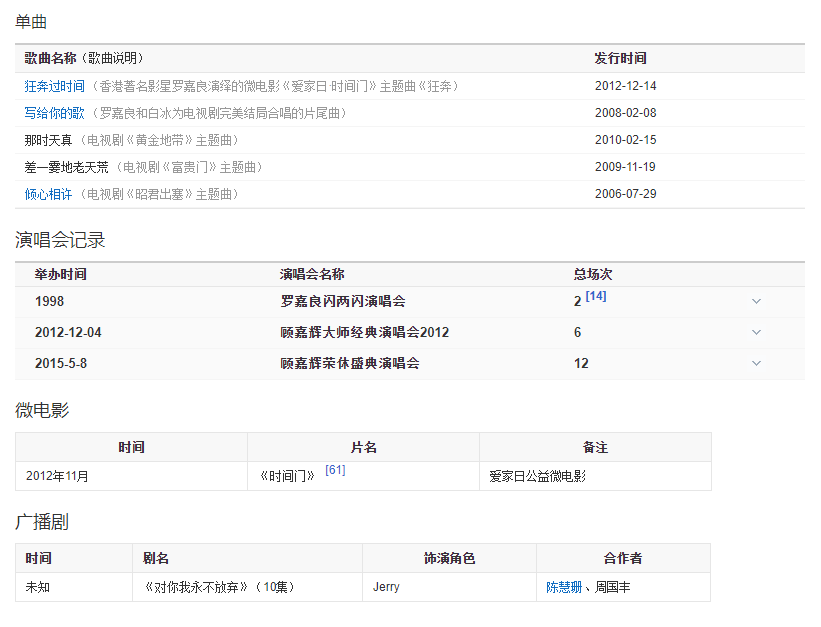821x627 pixels.
Task: Click reference footnote [14]
Action: [x=596, y=297]
